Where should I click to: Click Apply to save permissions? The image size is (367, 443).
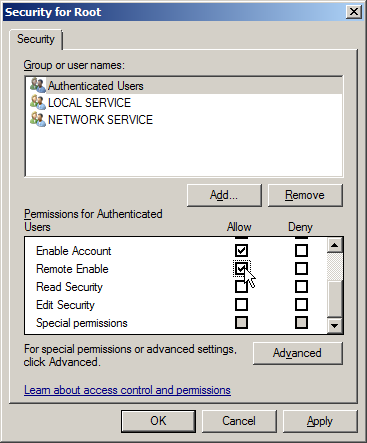pos(320,421)
